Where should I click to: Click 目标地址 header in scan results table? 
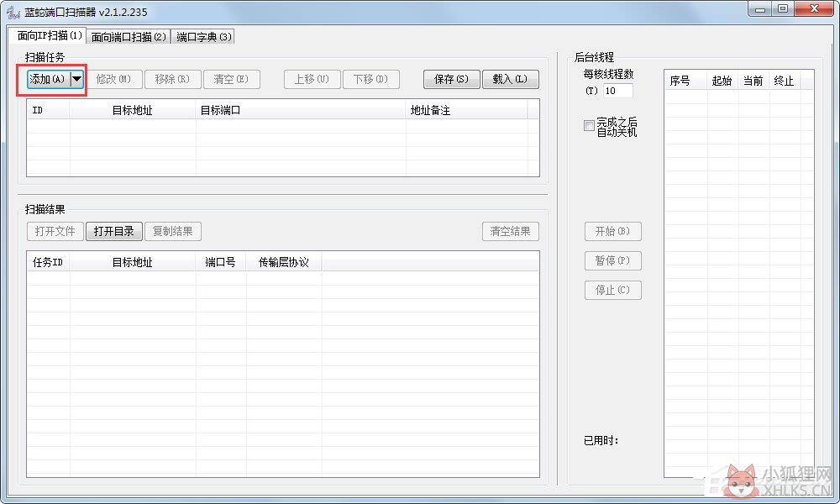pos(133,262)
